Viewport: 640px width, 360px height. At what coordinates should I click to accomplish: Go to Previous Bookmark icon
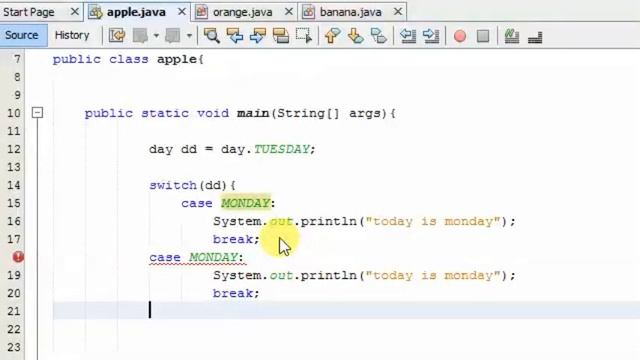point(332,36)
